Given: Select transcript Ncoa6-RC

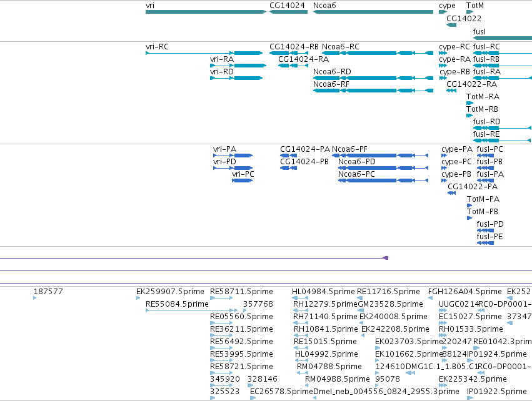Looking at the screenshot, I should point(378,53).
